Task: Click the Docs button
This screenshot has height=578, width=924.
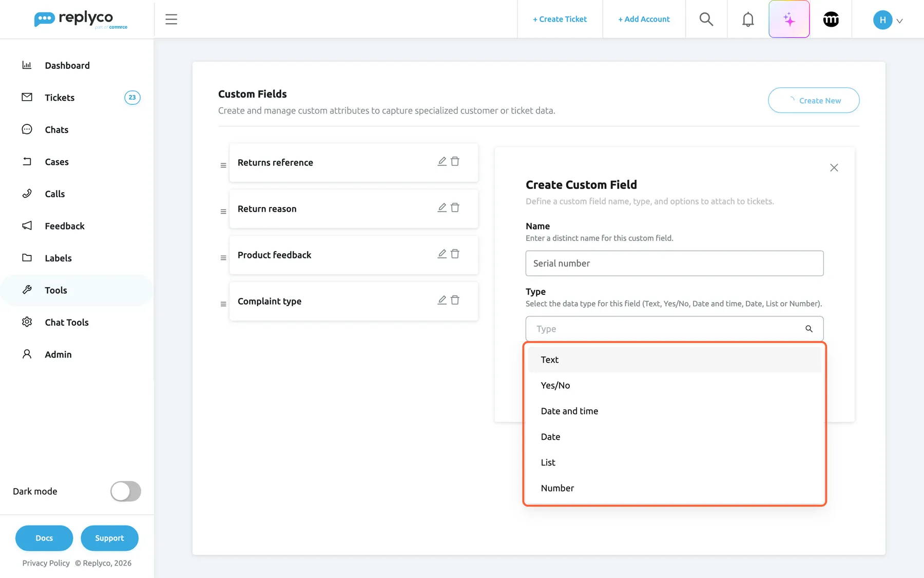Action: click(x=44, y=538)
